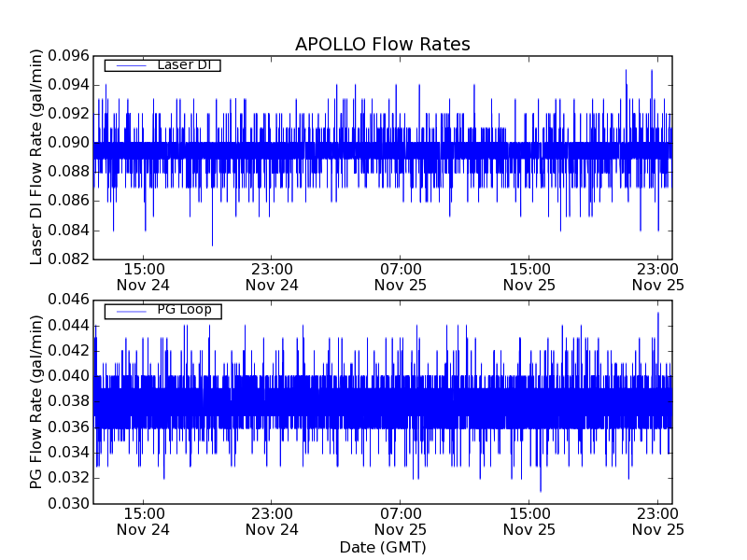Click the 0.030 tick on the bottom plot
747x560 pixels.
tap(66, 504)
